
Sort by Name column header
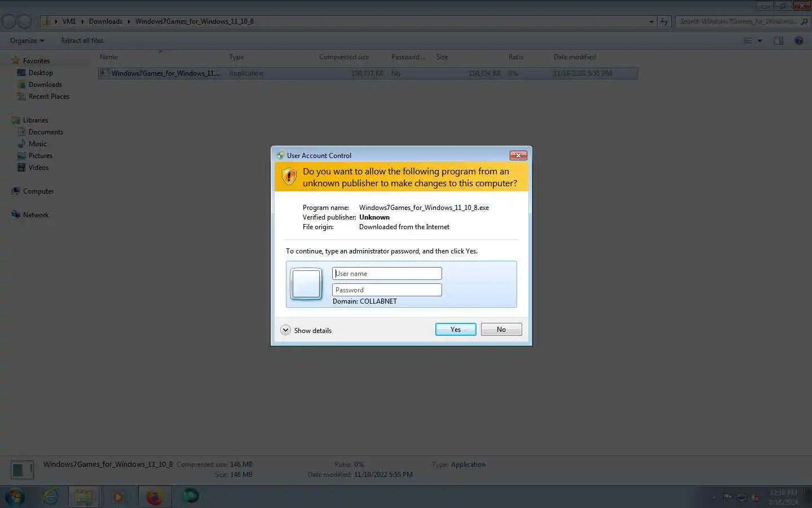[x=109, y=57]
